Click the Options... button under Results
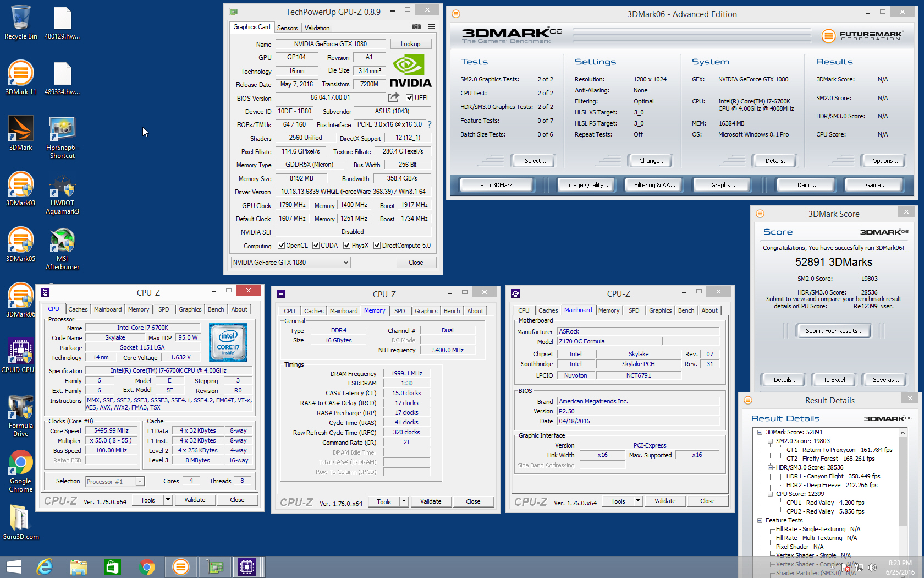The image size is (924, 578). (885, 161)
